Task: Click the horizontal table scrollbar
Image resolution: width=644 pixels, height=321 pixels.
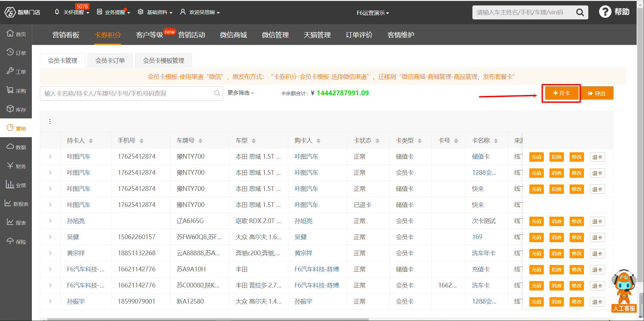Action: 208,319
